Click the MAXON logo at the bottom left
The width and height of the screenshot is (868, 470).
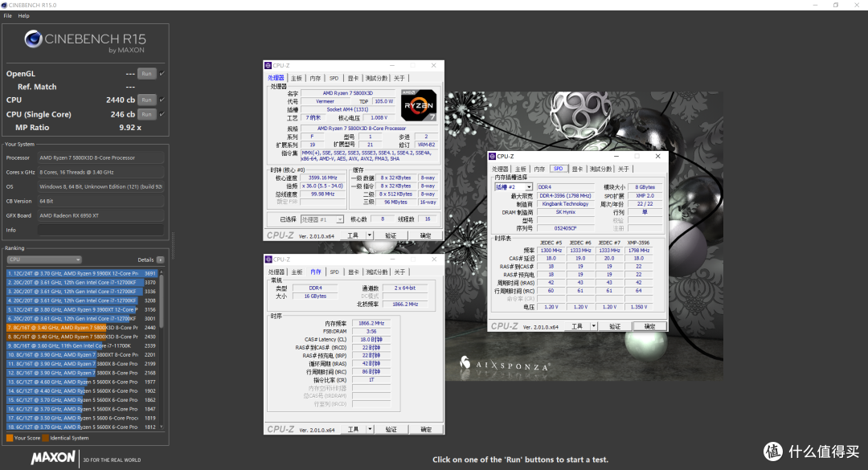tap(53, 458)
